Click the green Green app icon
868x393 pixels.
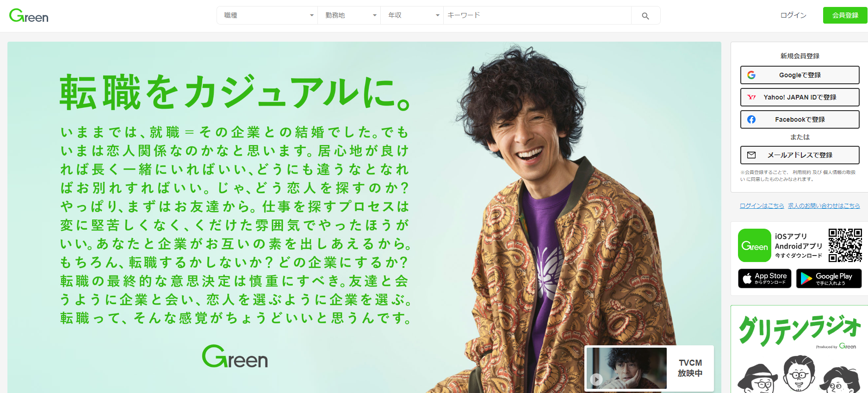point(755,245)
